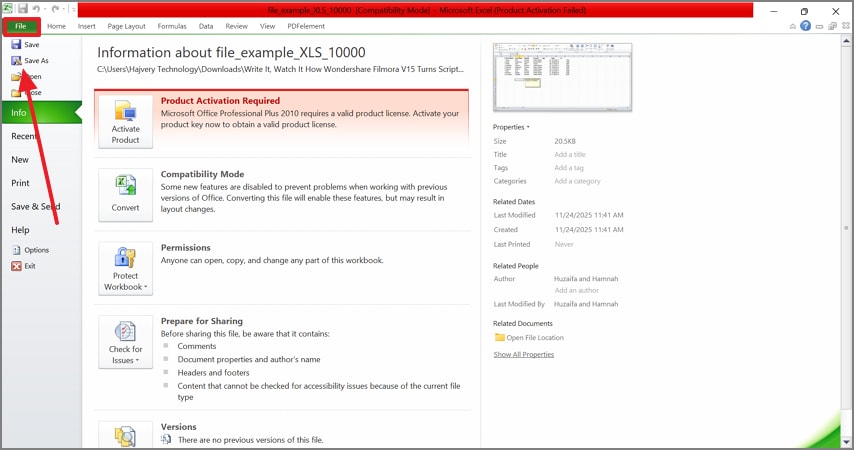Click the workbook window minimize icon

coord(819,26)
